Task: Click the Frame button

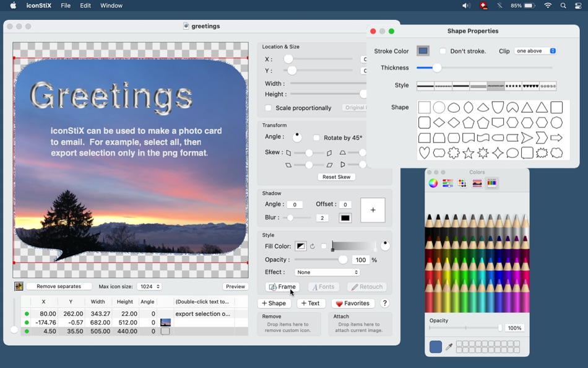Action: [282, 287]
